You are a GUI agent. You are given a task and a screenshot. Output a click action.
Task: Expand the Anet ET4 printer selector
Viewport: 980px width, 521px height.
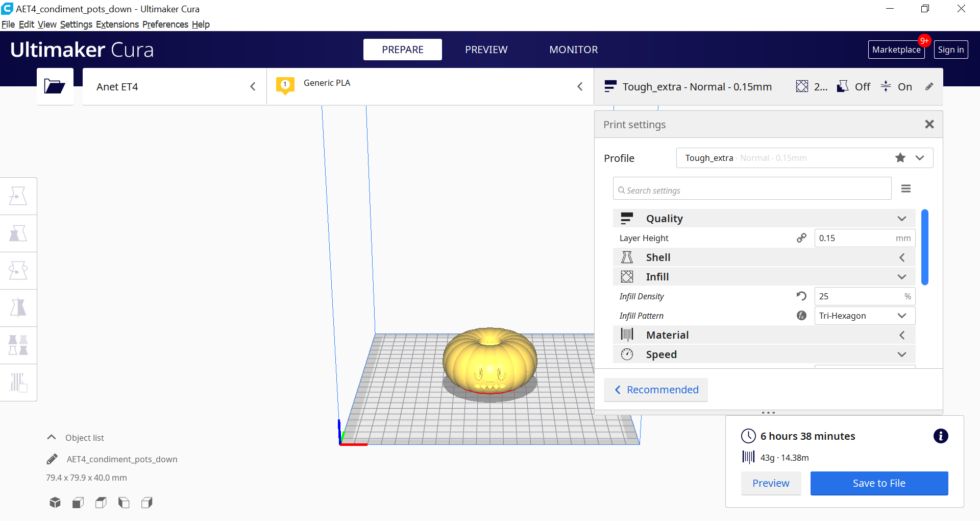[175, 87]
